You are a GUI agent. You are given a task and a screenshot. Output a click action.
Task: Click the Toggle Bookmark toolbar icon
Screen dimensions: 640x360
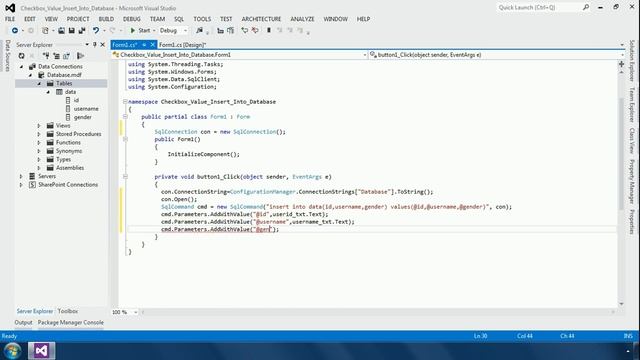coord(269,31)
